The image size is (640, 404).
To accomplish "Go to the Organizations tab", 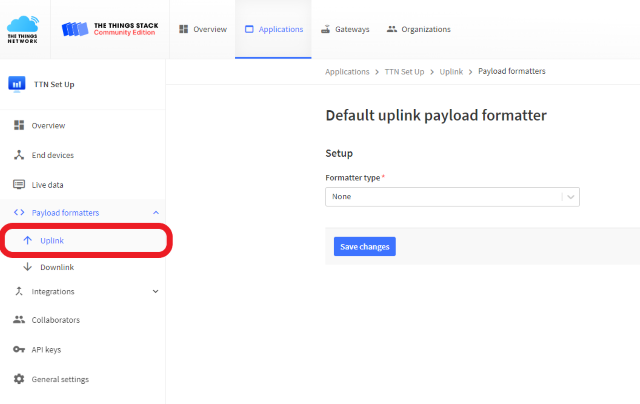I will point(418,29).
